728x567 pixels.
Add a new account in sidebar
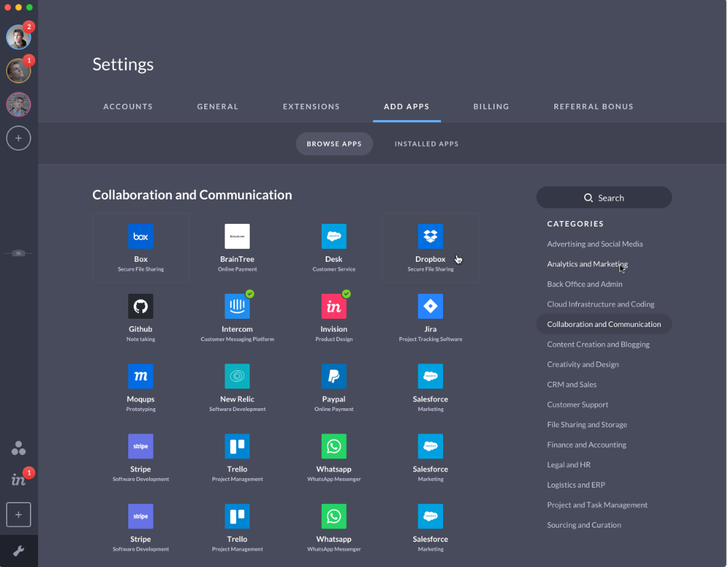pos(18,138)
